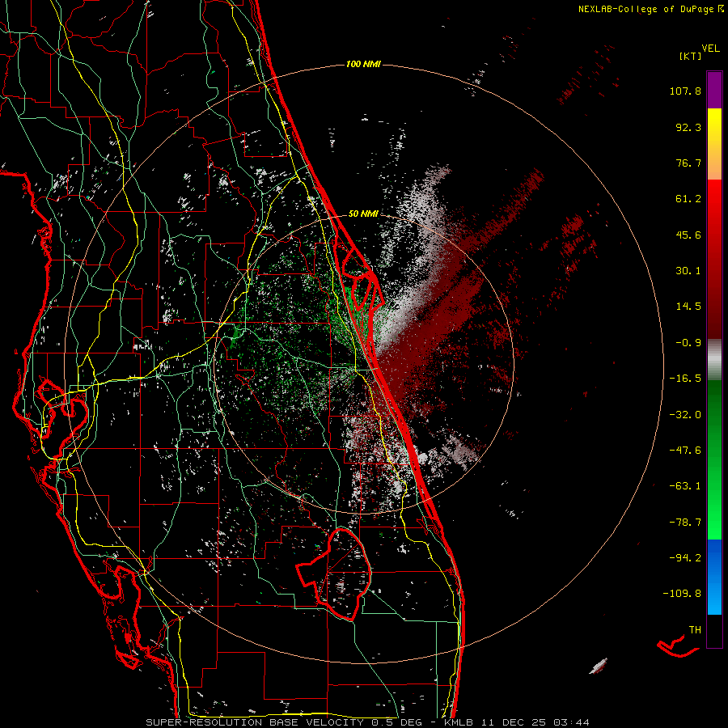
Task: Click the -109.8 scale value
Action: point(682,594)
